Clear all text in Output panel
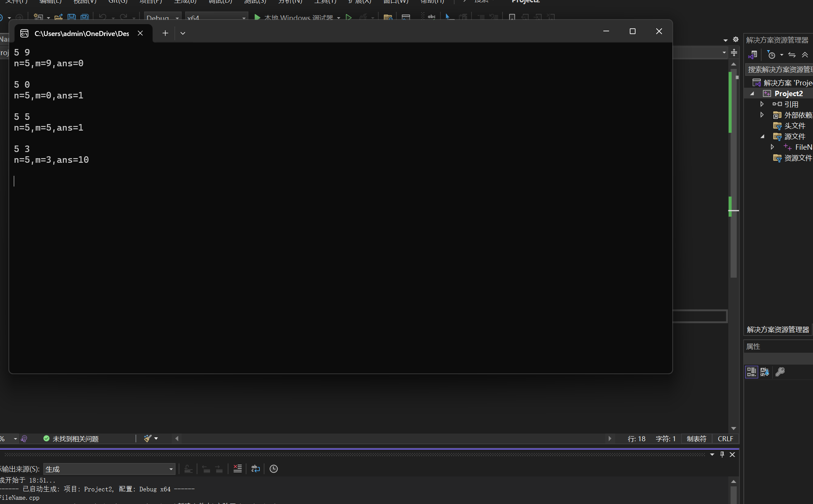 click(x=238, y=469)
